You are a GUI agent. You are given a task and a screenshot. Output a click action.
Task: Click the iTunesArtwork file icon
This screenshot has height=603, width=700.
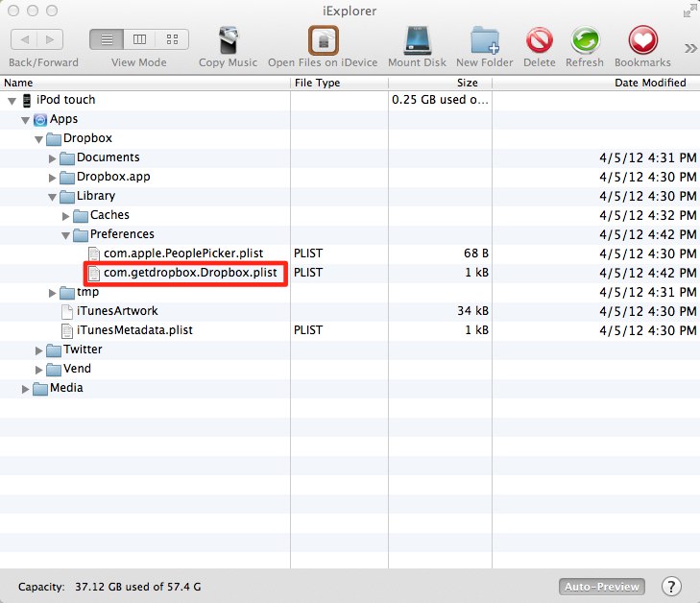click(67, 311)
